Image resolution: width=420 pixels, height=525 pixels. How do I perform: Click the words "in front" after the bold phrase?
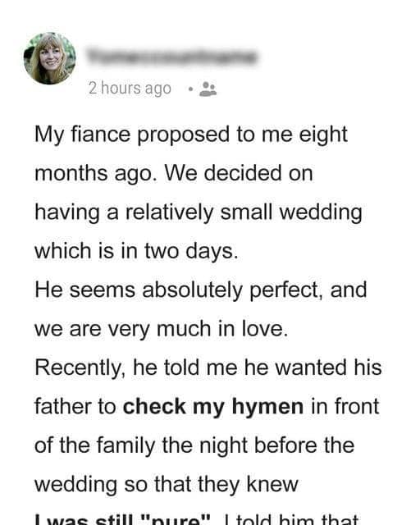pyautogui.click(x=345, y=407)
